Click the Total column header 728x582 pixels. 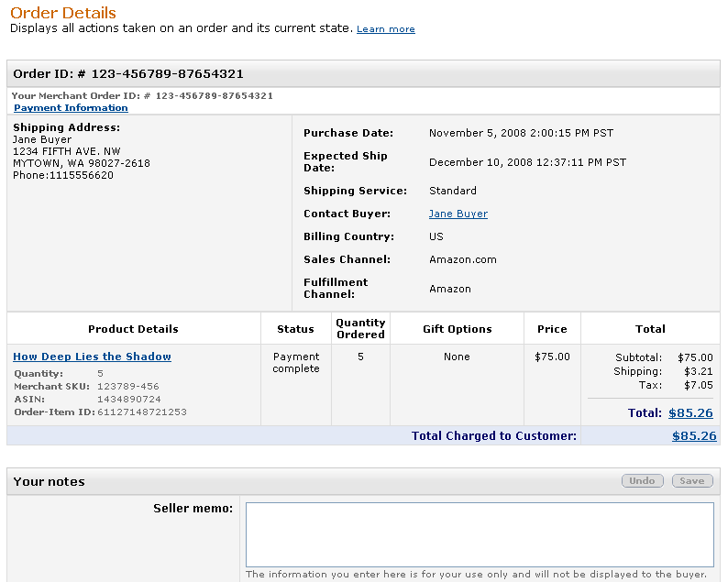click(x=650, y=329)
